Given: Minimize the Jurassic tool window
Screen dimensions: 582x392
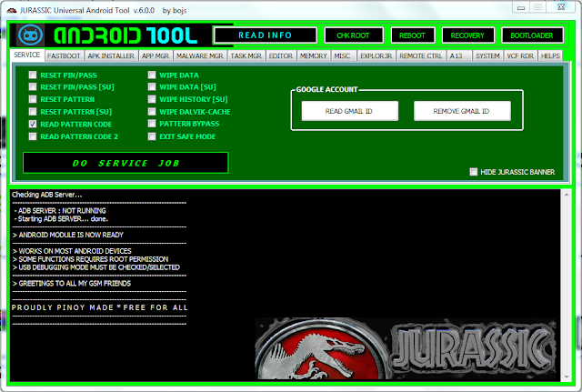Looking at the screenshot, I should (521, 7).
